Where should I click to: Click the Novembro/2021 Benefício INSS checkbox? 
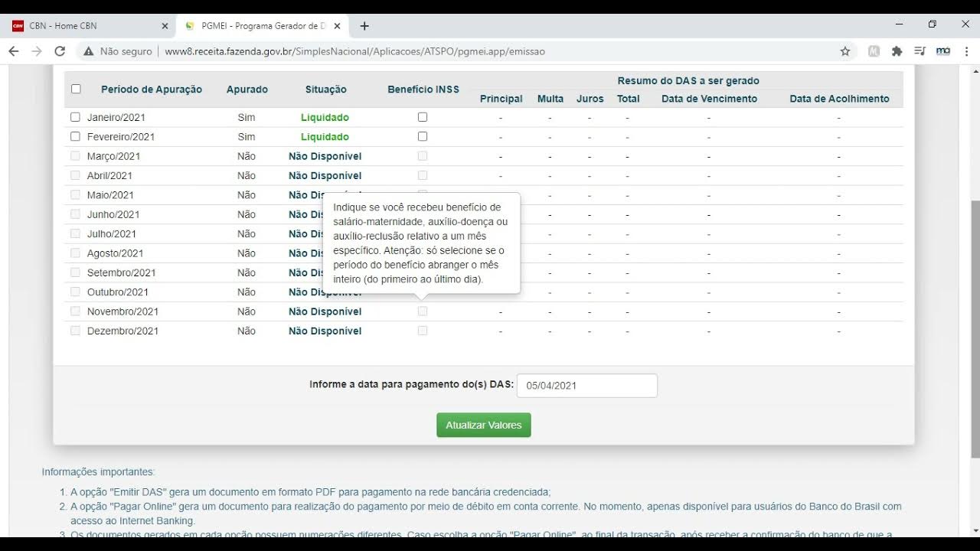[423, 311]
